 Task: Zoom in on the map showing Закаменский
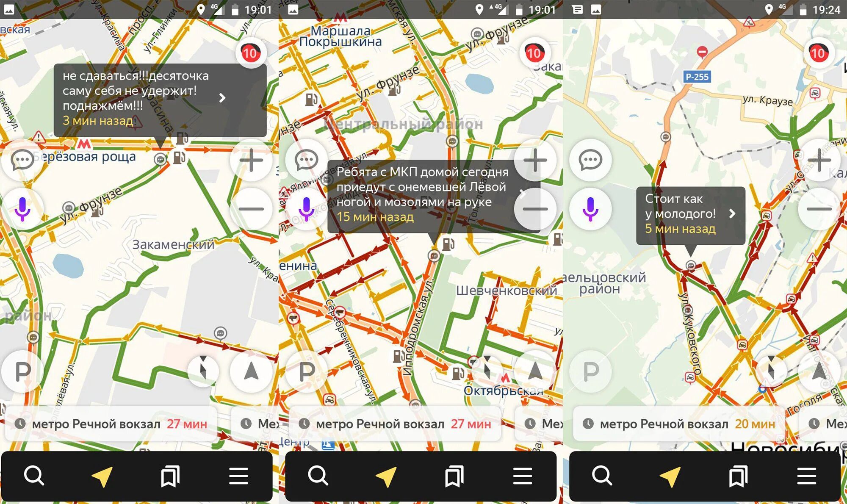click(x=252, y=160)
